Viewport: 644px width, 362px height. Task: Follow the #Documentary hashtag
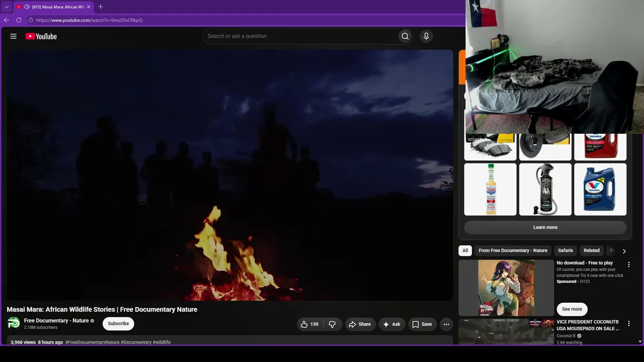coord(136,342)
